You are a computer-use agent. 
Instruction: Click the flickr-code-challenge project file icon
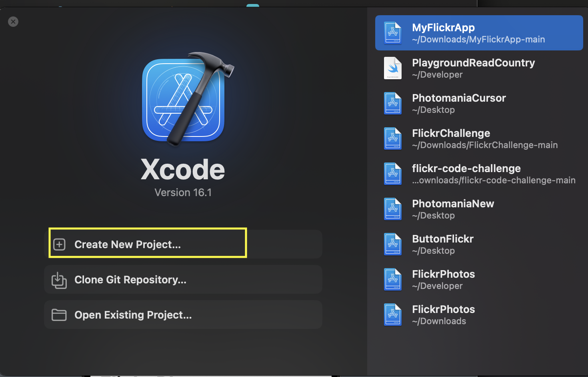tap(393, 174)
